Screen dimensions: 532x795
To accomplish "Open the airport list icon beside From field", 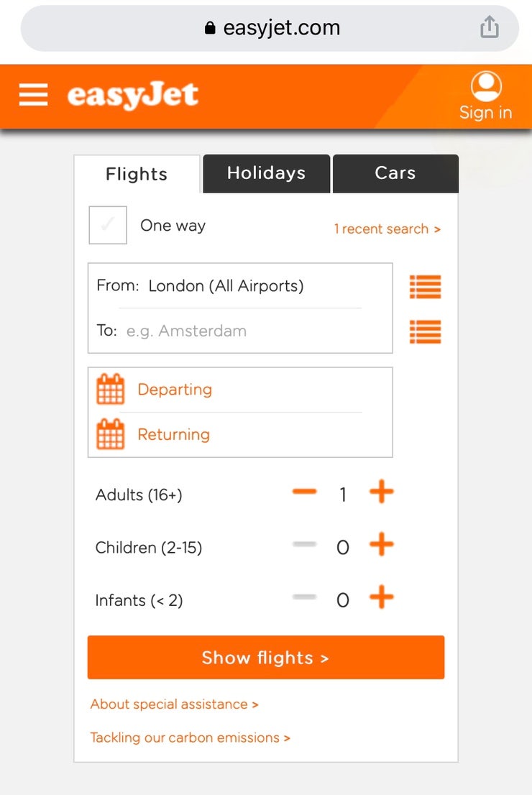I will [x=425, y=286].
